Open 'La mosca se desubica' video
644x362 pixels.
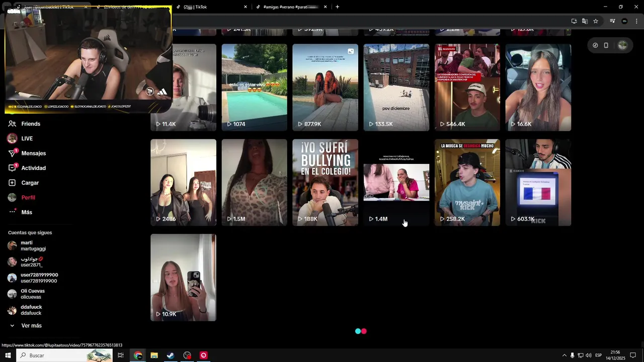coord(467,183)
